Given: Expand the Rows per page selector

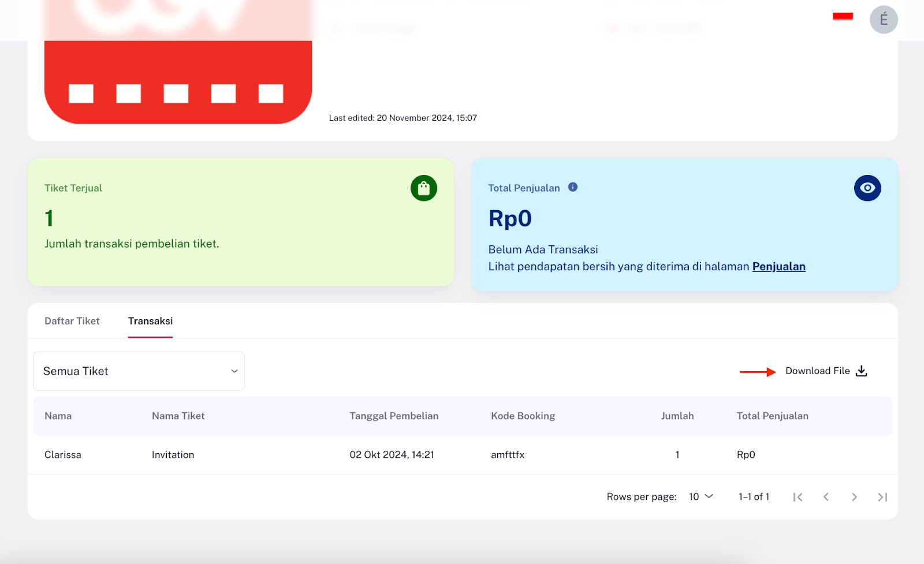Looking at the screenshot, I should click(701, 496).
